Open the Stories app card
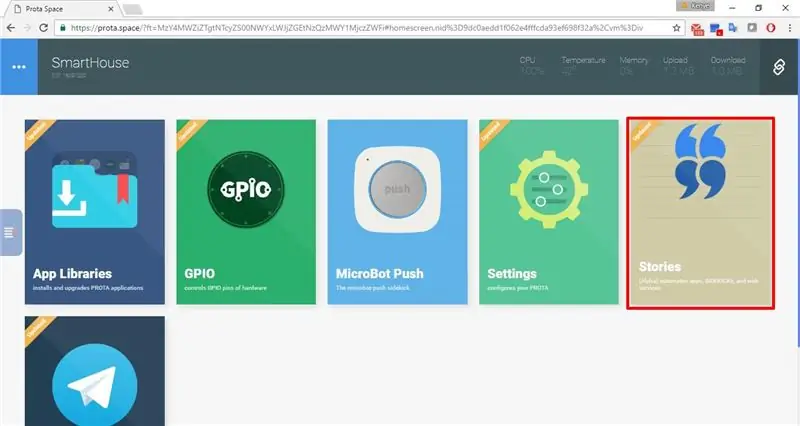This screenshot has height=426, width=800. pyautogui.click(x=701, y=213)
